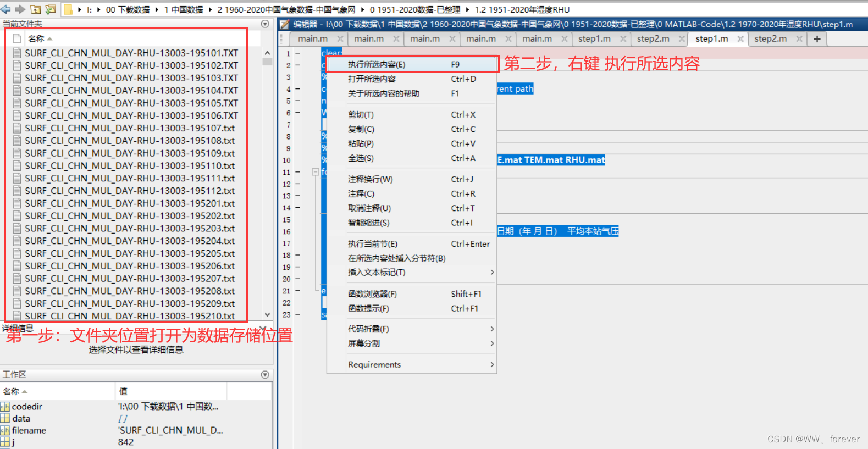Close the active step1.m editor tab
Image resolution: width=868 pixels, height=449 pixels.
tap(740, 39)
